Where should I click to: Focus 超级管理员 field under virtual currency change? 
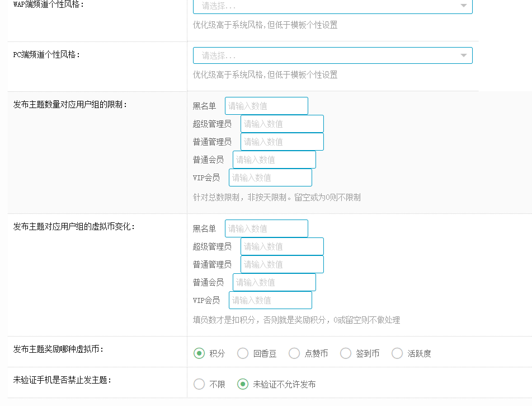282,246
